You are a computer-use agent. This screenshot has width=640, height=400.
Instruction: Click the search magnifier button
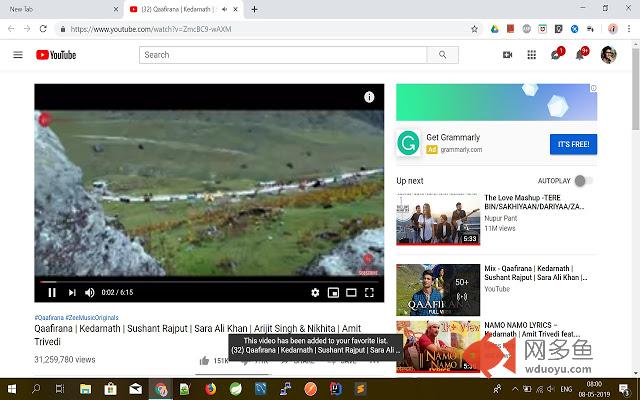(442, 55)
